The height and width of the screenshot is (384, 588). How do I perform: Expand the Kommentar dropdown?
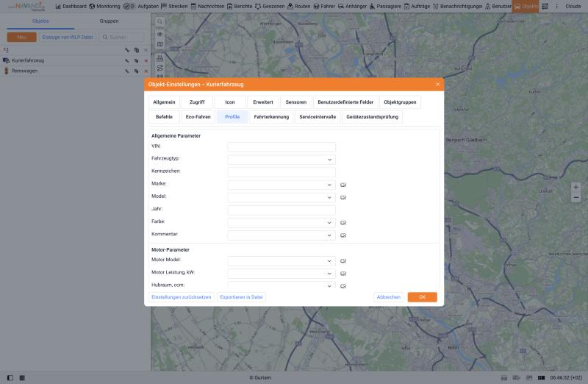pyautogui.click(x=282, y=235)
